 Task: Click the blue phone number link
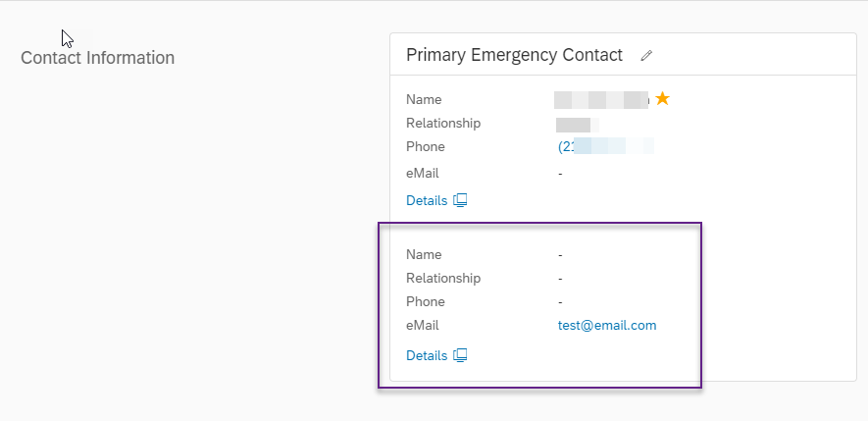605,146
